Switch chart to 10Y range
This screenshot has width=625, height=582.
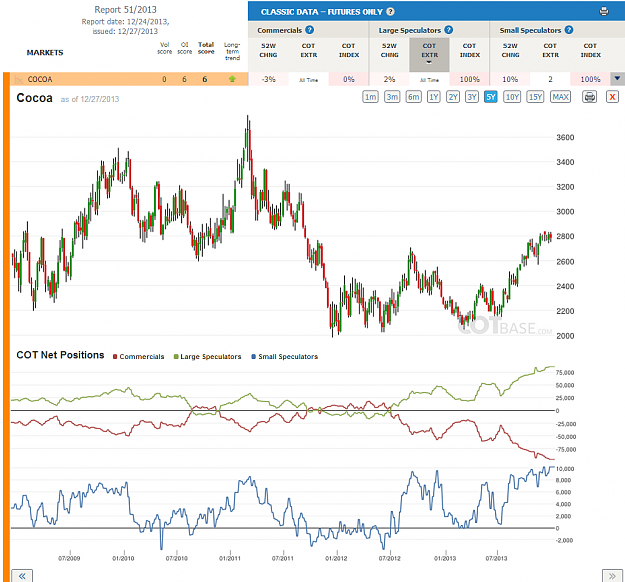click(512, 97)
